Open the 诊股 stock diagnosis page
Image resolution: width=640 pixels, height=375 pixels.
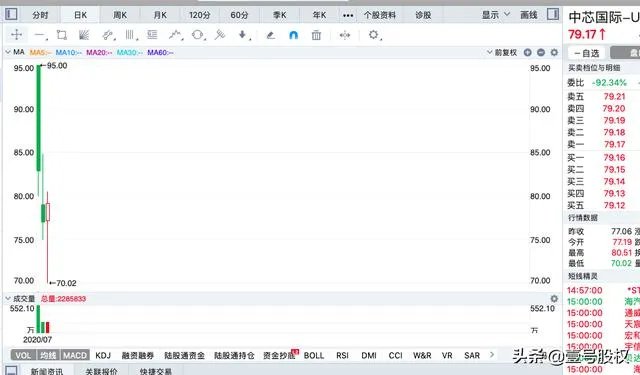pos(423,15)
